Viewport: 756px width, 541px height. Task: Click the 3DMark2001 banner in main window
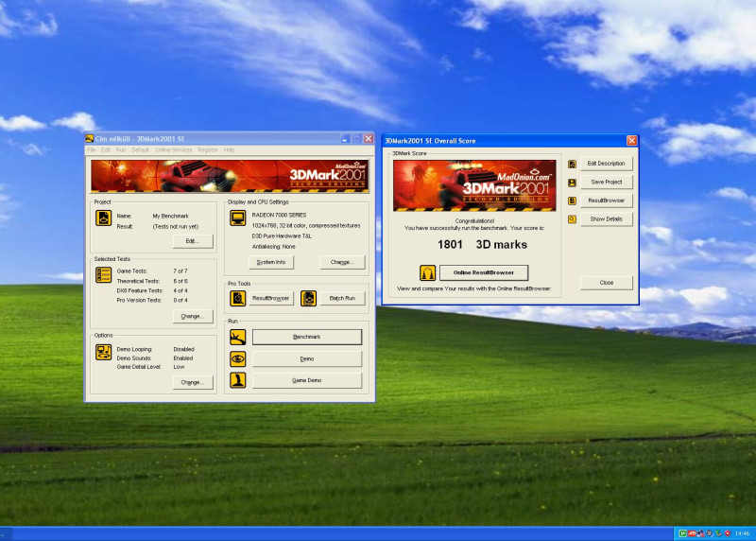click(230, 176)
